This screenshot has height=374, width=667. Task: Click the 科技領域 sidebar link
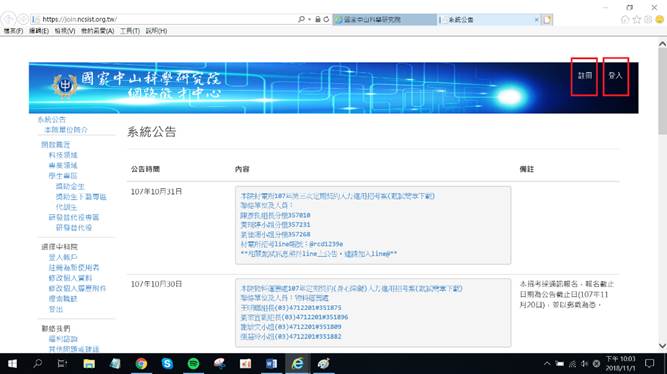click(x=63, y=155)
